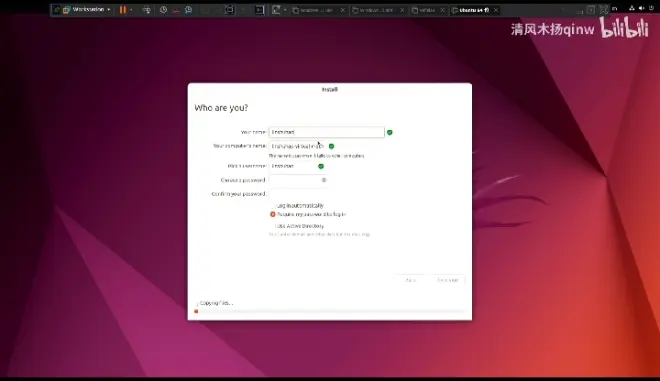The image size is (660, 381).
Task: Click the stretch guest display icon
Action: [x=276, y=10]
